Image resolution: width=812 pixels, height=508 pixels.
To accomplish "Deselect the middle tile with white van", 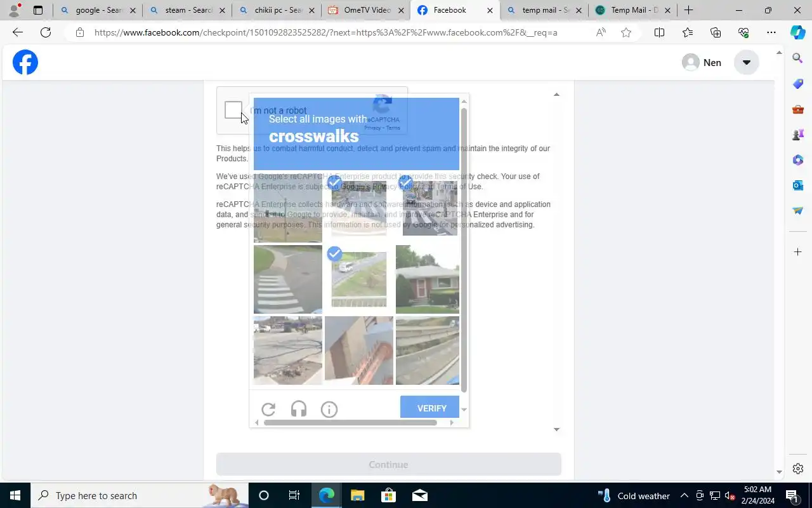I will (359, 279).
